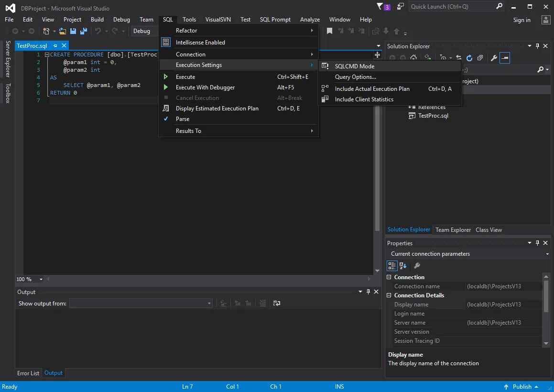Image resolution: width=554 pixels, height=392 pixels.
Task: Click the Save All toolbar icon
Action: (x=84, y=31)
